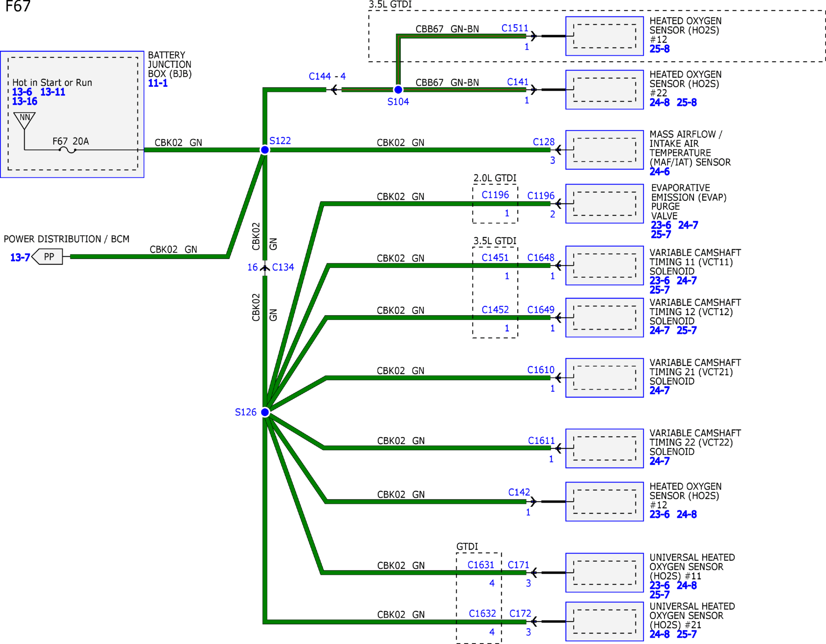Select the Universal HO2S #11 component box
Viewport: 826px width, 644px height.
605,573
